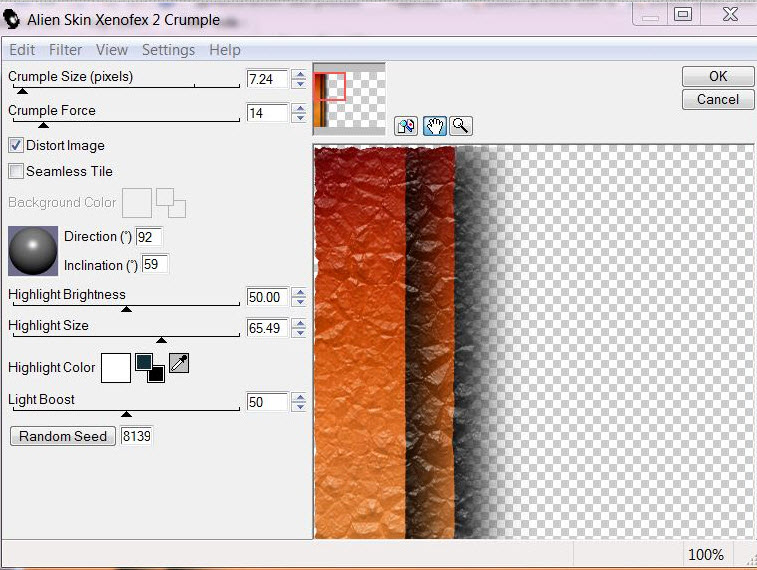757x570 pixels.
Task: Open foreground/background color swap for Highlight Color
Action: (150, 368)
